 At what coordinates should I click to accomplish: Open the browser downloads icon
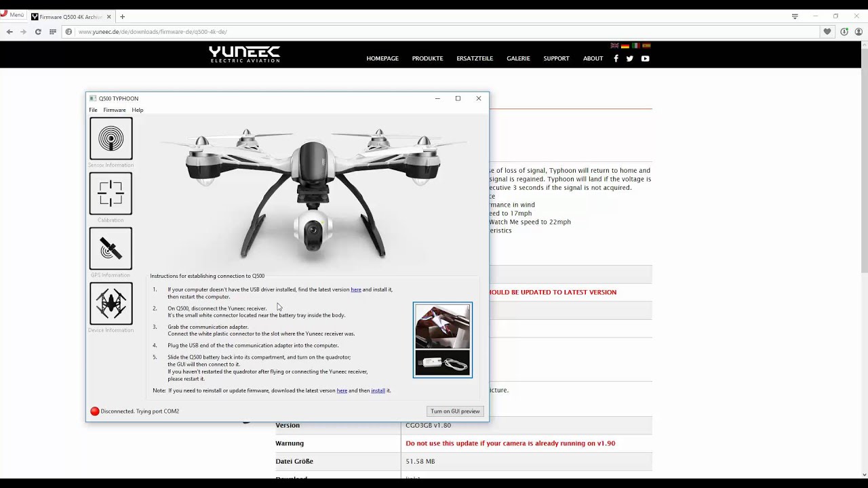tap(844, 32)
